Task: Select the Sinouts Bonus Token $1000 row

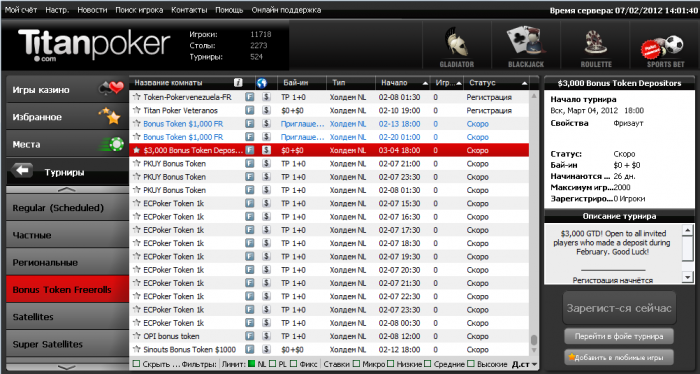Action: (x=329, y=349)
